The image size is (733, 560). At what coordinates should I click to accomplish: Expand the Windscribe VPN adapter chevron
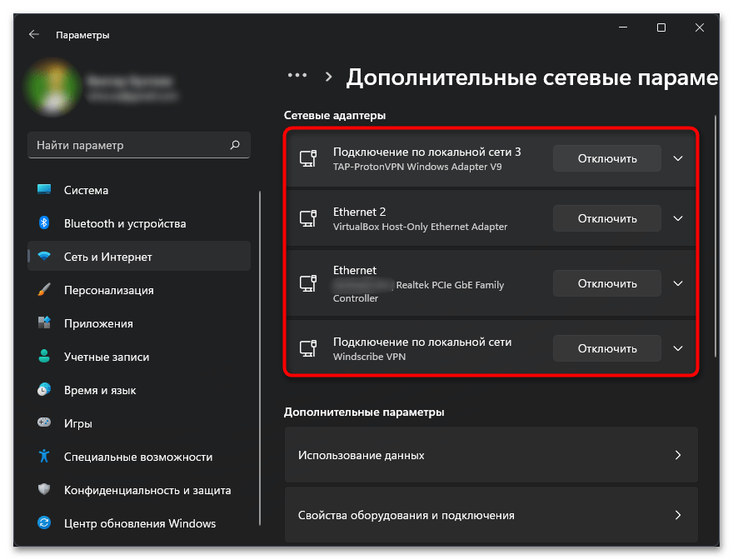tap(678, 348)
